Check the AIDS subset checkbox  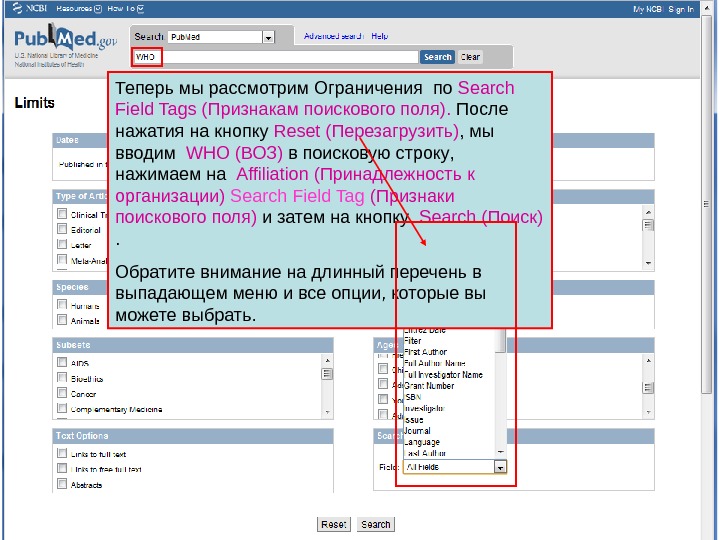62,362
